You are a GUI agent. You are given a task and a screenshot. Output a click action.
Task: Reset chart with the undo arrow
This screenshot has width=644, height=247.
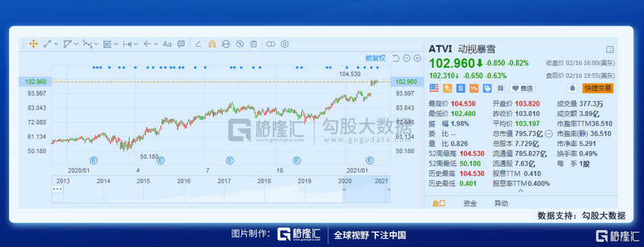395,58
